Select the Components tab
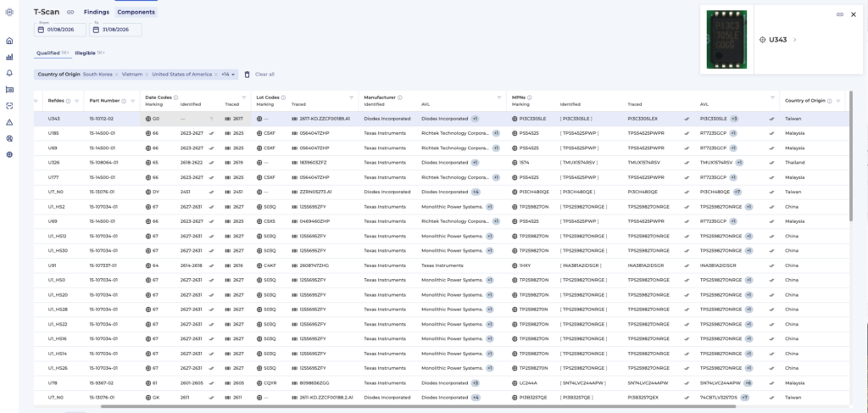 [x=136, y=12]
